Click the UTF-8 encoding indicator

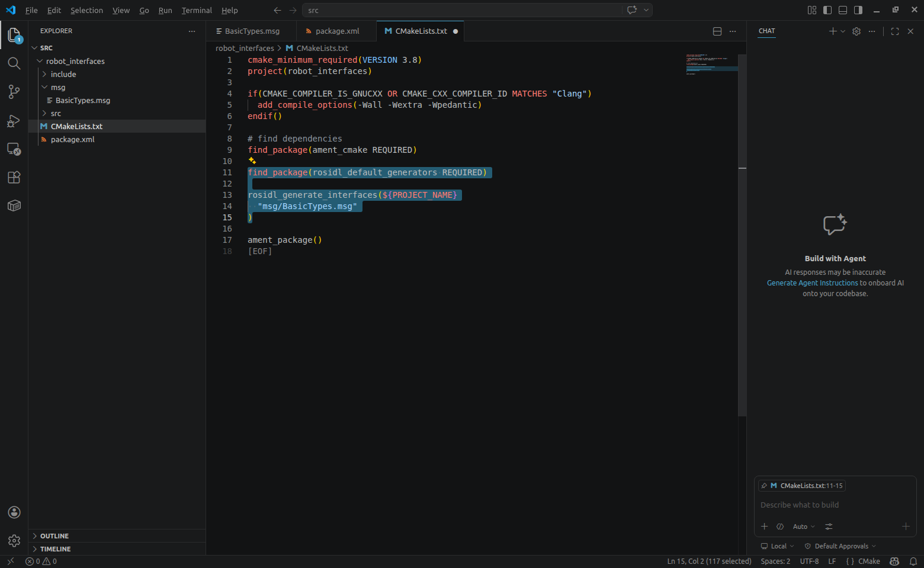[809, 561]
